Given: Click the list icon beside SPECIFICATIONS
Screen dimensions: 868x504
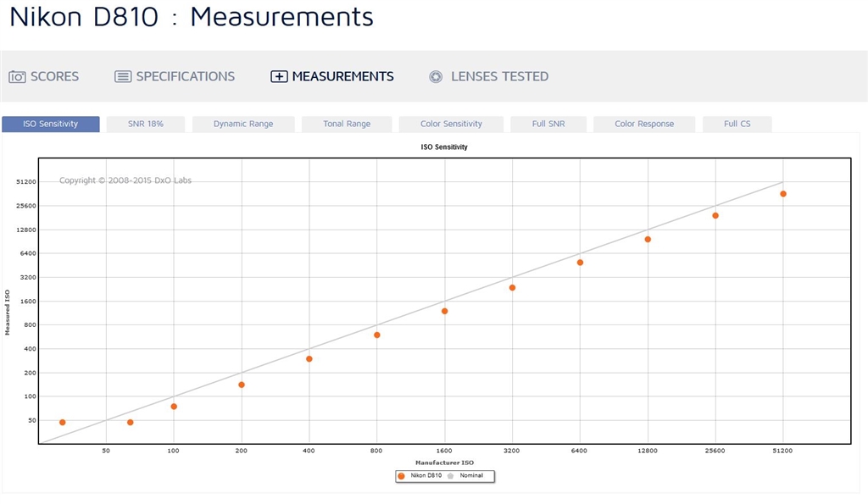Looking at the screenshot, I should click(123, 77).
